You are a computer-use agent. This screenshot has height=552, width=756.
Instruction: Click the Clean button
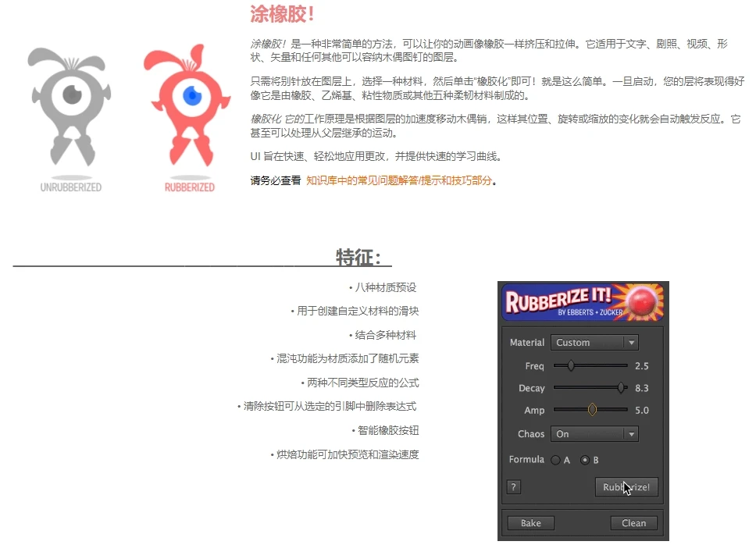[633, 523]
